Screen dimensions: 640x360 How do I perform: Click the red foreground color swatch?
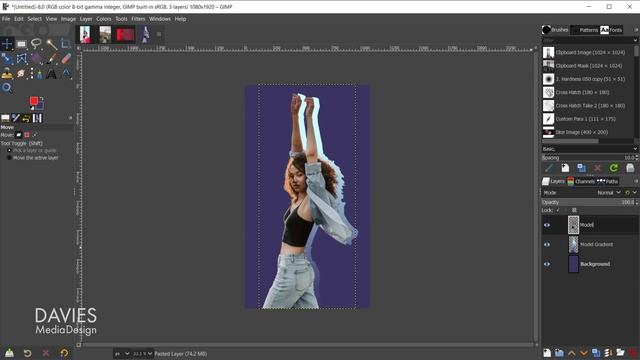pyautogui.click(x=34, y=101)
